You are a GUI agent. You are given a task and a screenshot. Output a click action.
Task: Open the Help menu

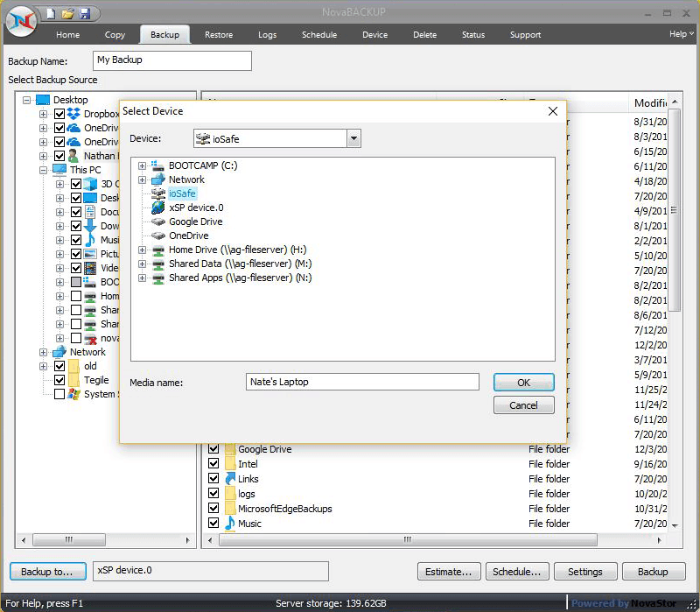point(682,34)
